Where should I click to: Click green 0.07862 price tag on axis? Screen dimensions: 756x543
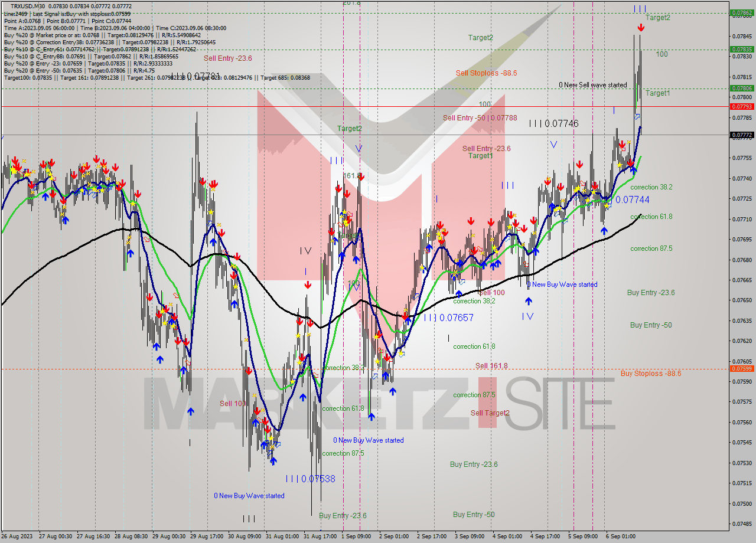pyautogui.click(x=742, y=12)
